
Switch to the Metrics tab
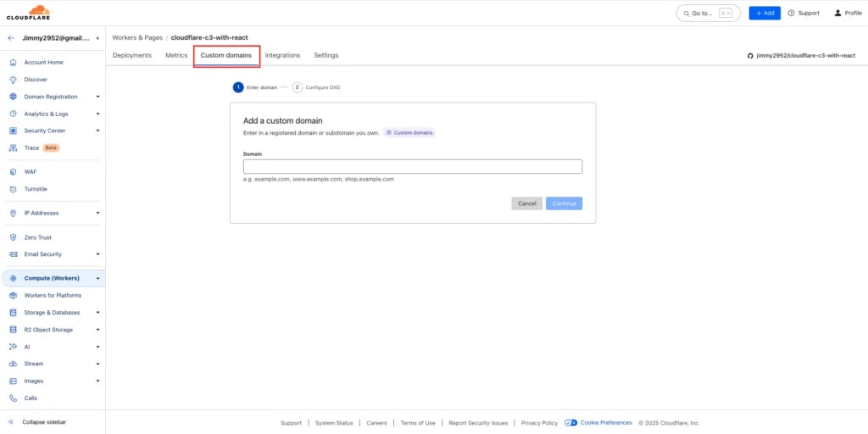pyautogui.click(x=176, y=55)
